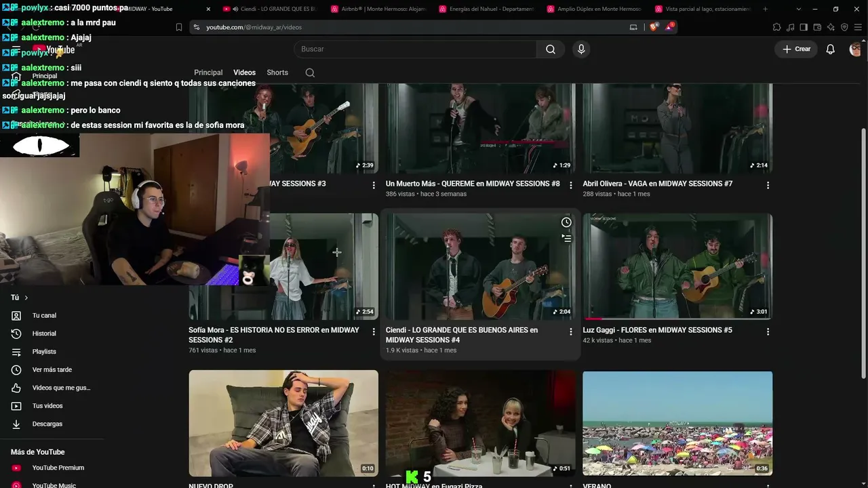Open options for the Sofía Mora video
Screen dimensions: 868x488
pos(373,331)
